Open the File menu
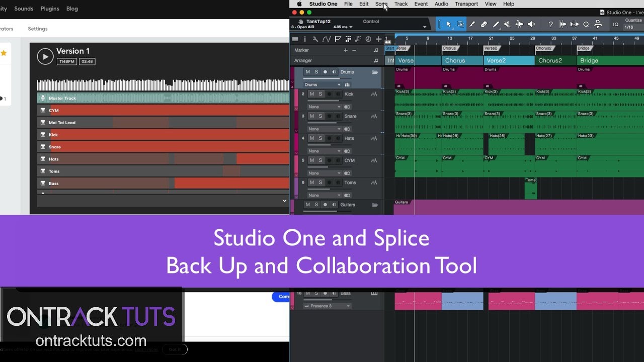Viewport: 644px width, 362px height. pos(348,4)
